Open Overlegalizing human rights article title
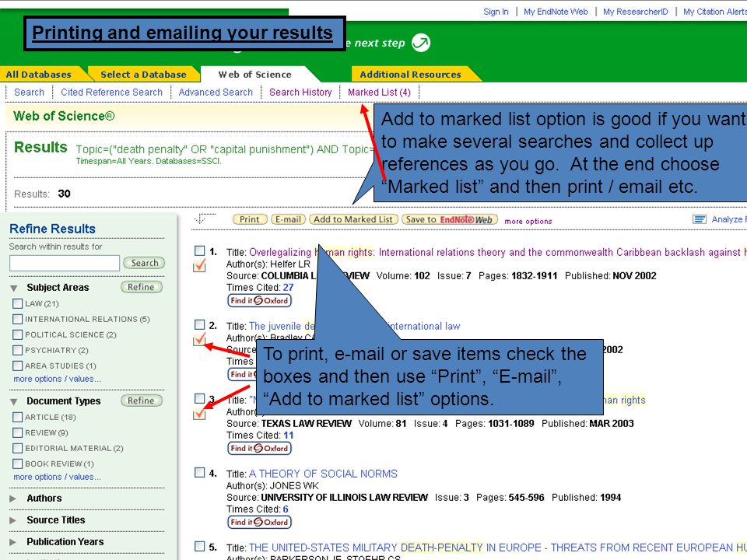 coord(497,252)
